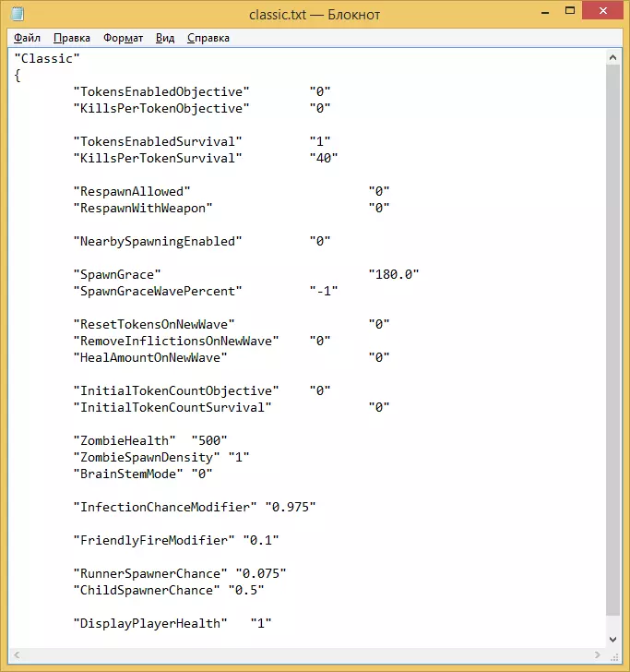
Task: Click the window resize grip corner
Action: point(614,656)
